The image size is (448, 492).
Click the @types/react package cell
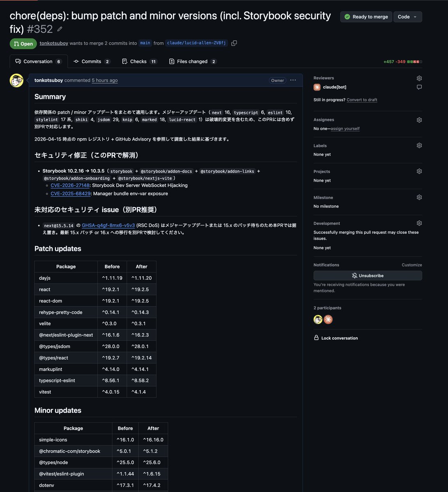click(x=66, y=358)
